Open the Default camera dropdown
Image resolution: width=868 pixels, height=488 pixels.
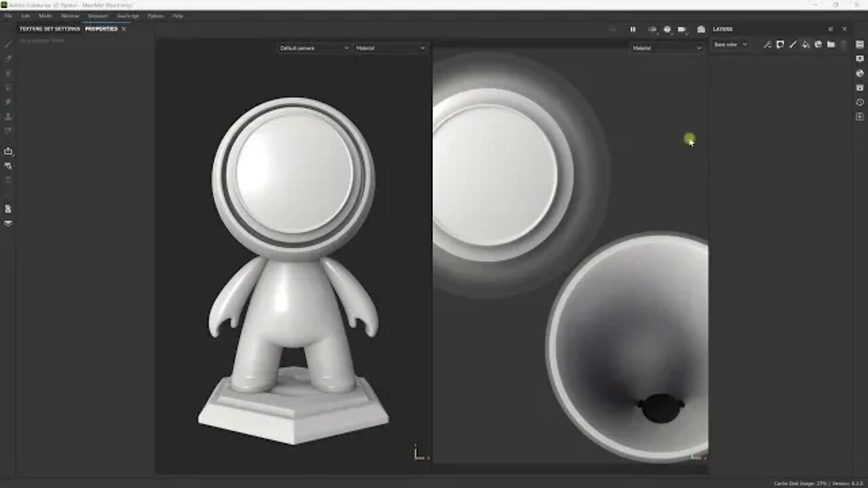314,48
